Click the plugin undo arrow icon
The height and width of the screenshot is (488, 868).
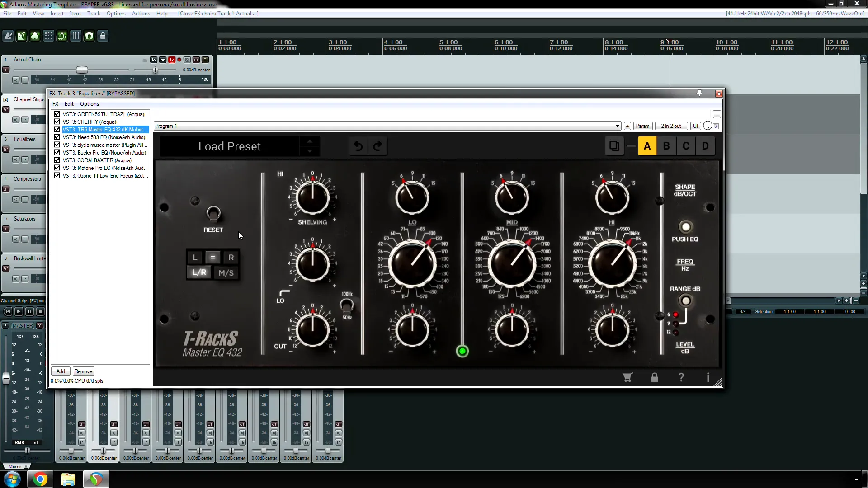[x=358, y=146]
